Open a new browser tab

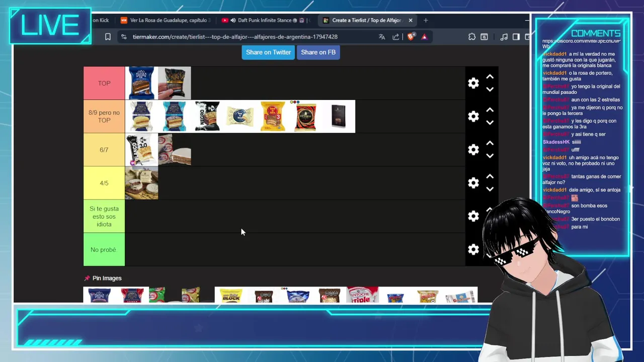[426, 21]
